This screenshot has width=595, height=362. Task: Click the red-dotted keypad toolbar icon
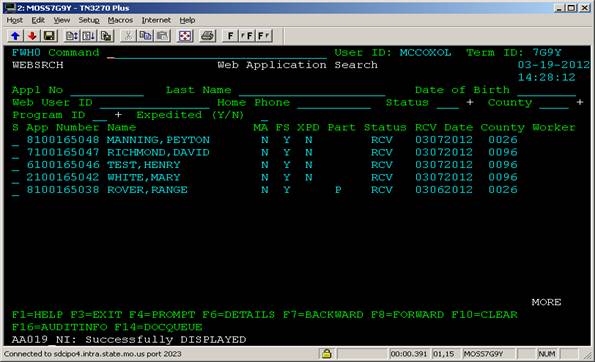point(185,36)
